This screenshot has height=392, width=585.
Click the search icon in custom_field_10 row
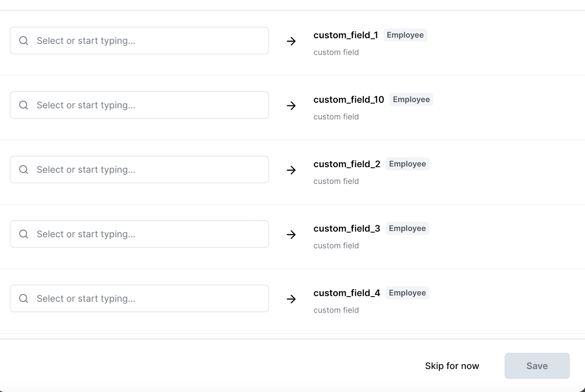[x=24, y=105]
